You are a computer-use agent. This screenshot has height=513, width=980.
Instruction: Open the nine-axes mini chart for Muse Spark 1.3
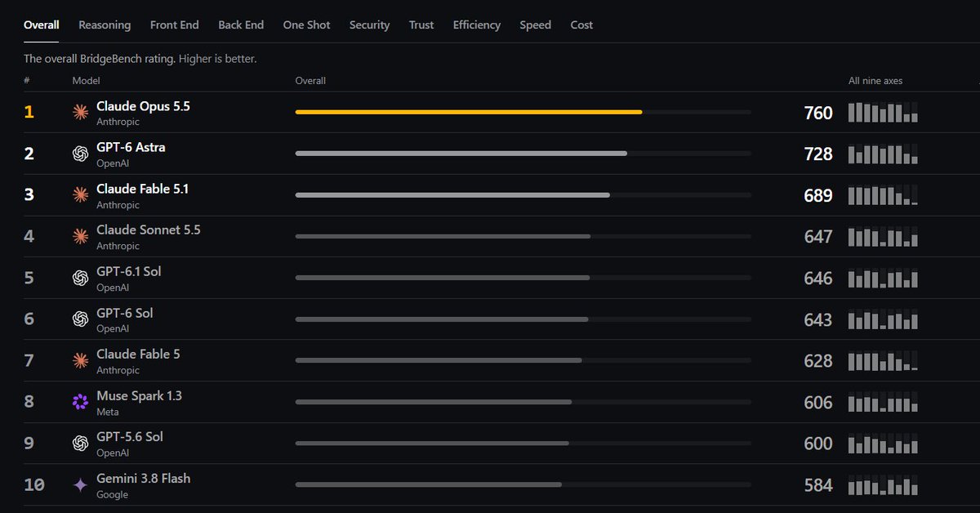pos(883,402)
